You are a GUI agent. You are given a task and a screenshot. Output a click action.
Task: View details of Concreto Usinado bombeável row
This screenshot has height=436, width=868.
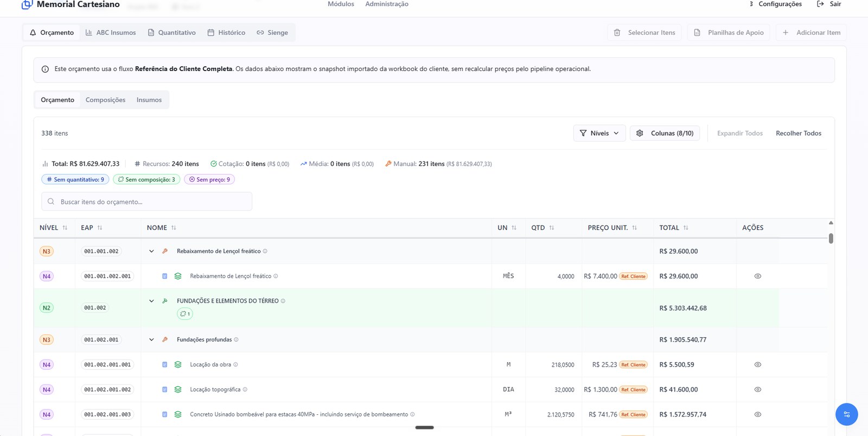click(758, 414)
